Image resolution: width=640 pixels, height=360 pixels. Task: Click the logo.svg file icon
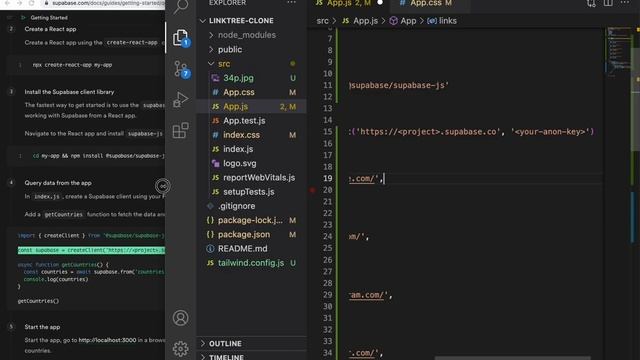(x=215, y=163)
